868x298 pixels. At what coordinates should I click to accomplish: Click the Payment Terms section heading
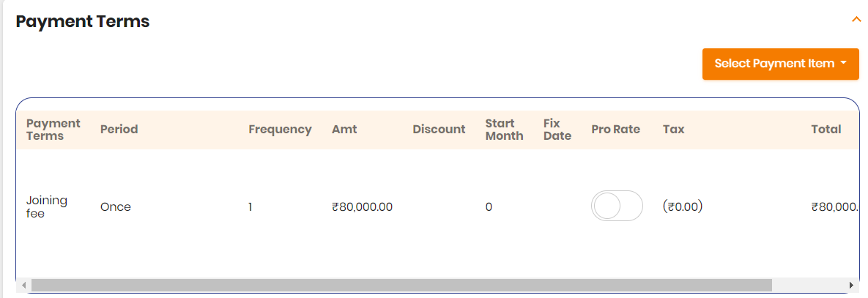tap(83, 22)
